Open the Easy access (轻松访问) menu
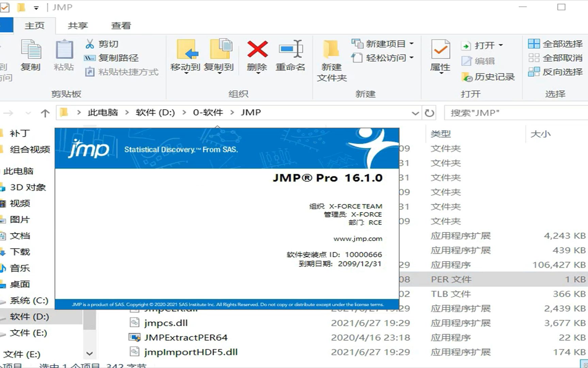 tap(382, 58)
